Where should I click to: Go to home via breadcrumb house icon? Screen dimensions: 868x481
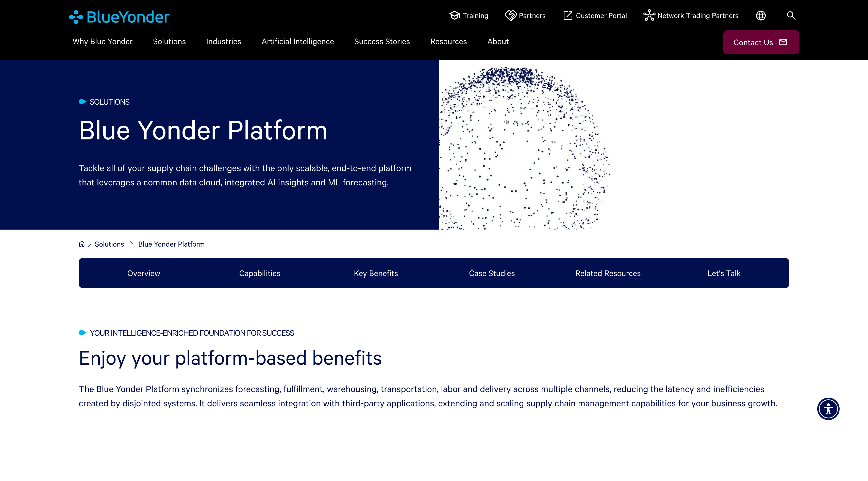tap(81, 244)
